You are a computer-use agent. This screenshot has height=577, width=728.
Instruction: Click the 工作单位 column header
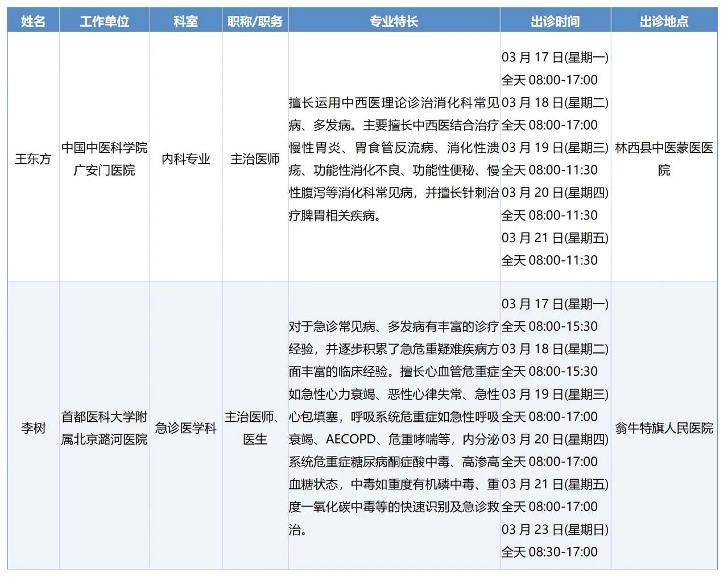(105, 22)
